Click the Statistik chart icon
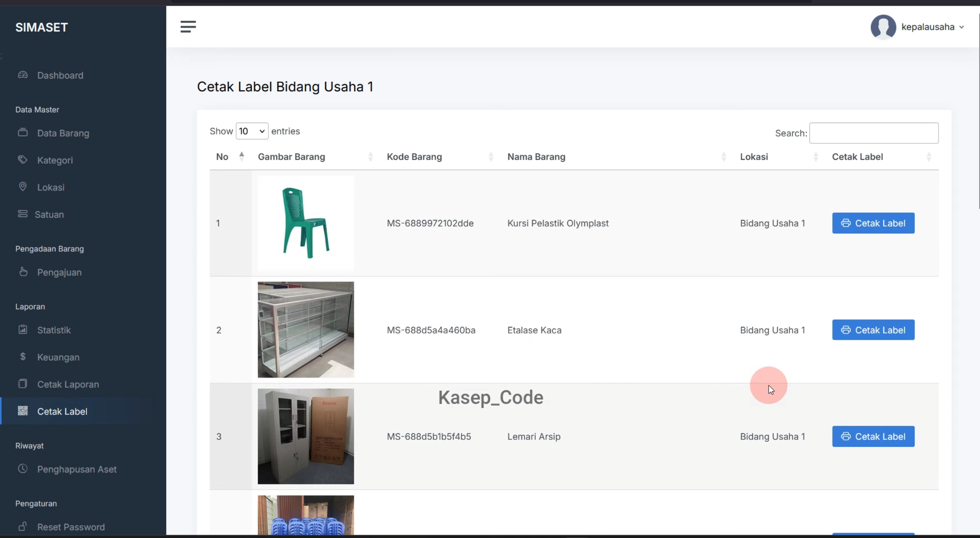980x538 pixels. 23,330
